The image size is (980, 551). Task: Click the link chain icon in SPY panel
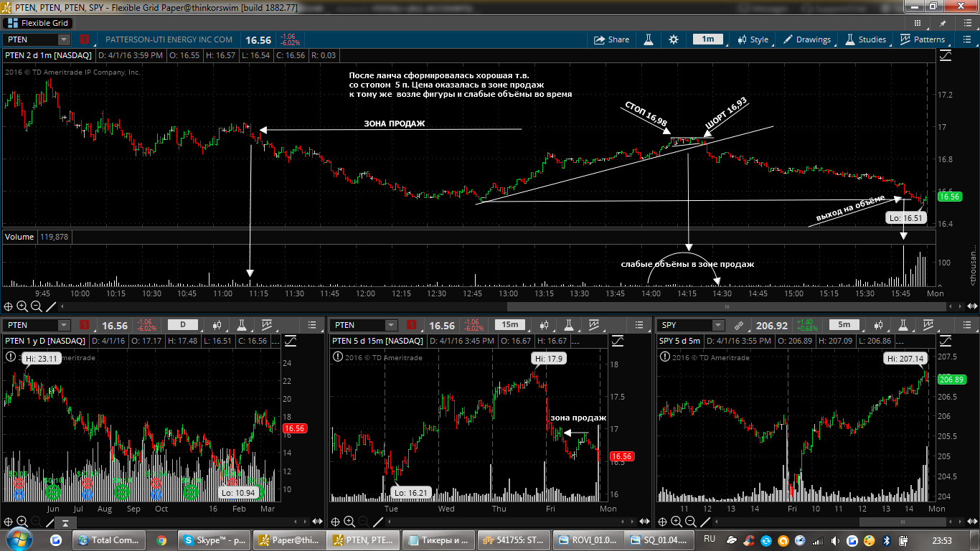point(739,326)
